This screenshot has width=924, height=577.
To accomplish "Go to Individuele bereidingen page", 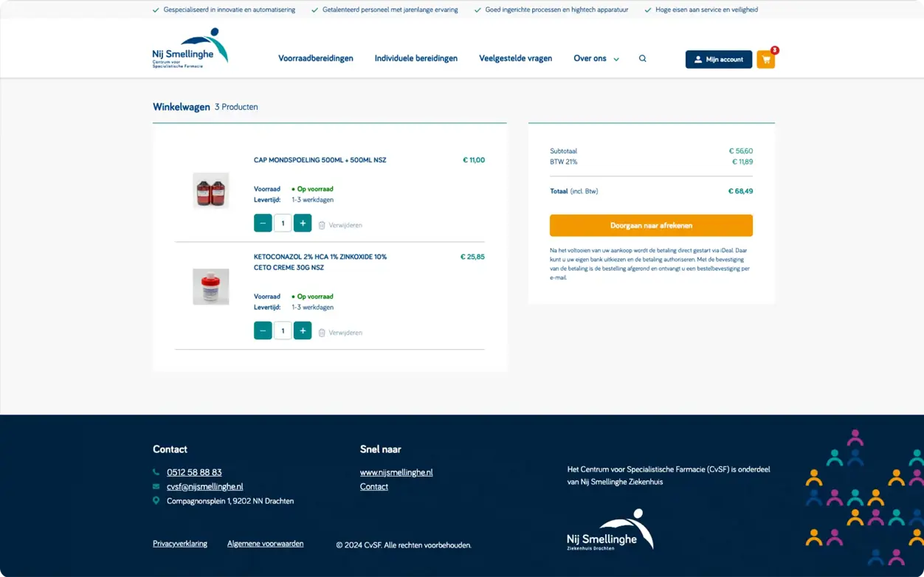I will coord(416,59).
